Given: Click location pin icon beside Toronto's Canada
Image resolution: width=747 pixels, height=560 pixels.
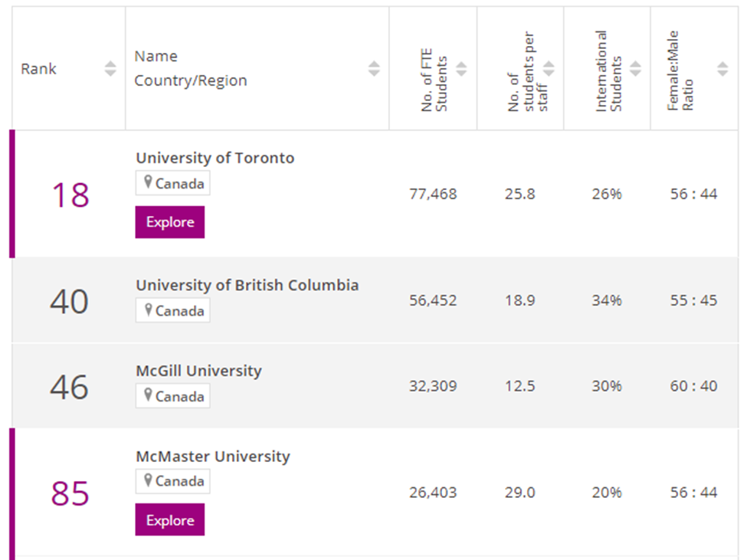Looking at the screenshot, I should pyautogui.click(x=148, y=183).
